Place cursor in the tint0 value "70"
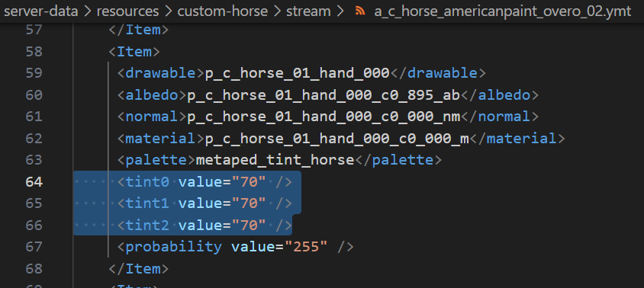Image resolution: width=644 pixels, height=288 pixels. 249,182
